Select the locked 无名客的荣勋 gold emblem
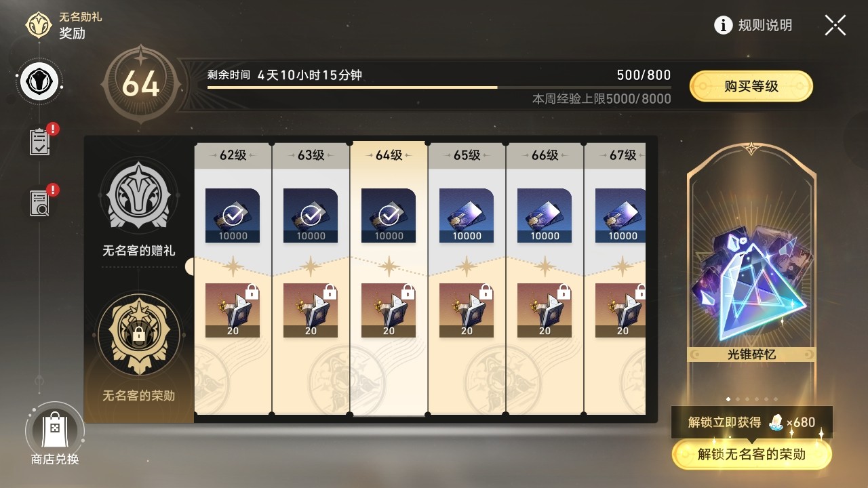This screenshot has height=488, width=868. click(139, 333)
